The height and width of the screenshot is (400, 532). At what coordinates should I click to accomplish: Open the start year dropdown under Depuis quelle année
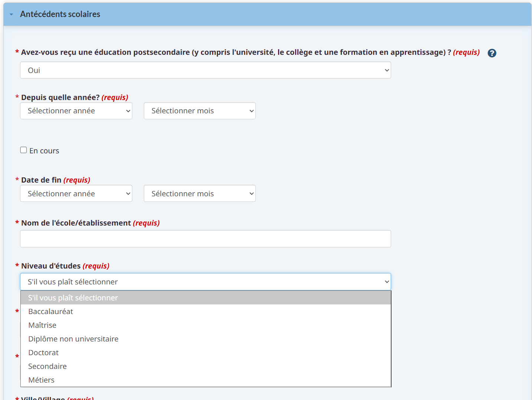click(x=76, y=111)
